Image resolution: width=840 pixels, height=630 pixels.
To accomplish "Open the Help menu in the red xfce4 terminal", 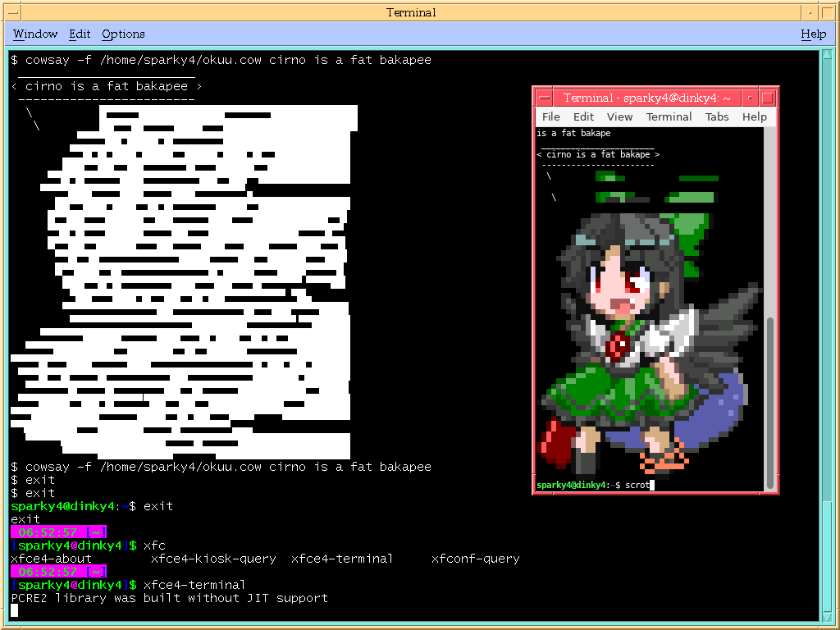I will coord(754,116).
